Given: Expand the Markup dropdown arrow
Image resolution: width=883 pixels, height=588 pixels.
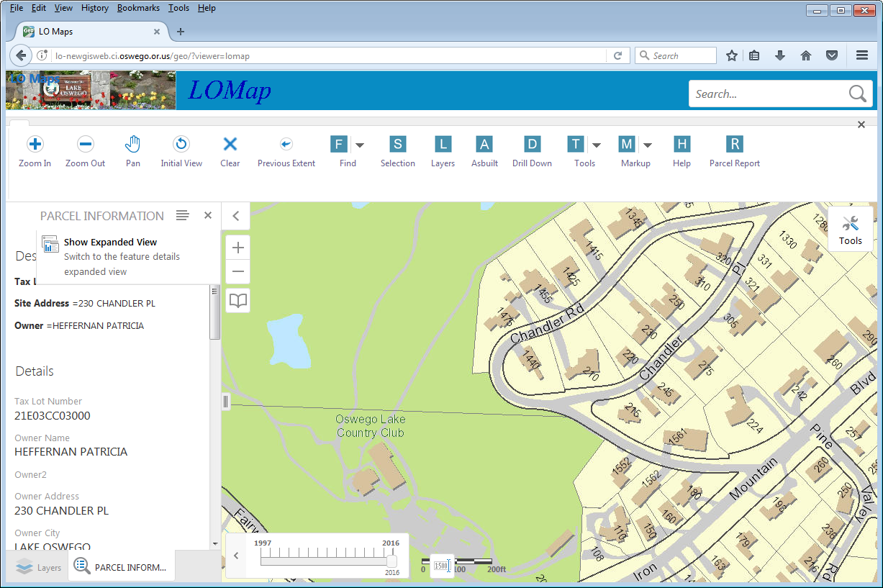Looking at the screenshot, I should tap(647, 145).
